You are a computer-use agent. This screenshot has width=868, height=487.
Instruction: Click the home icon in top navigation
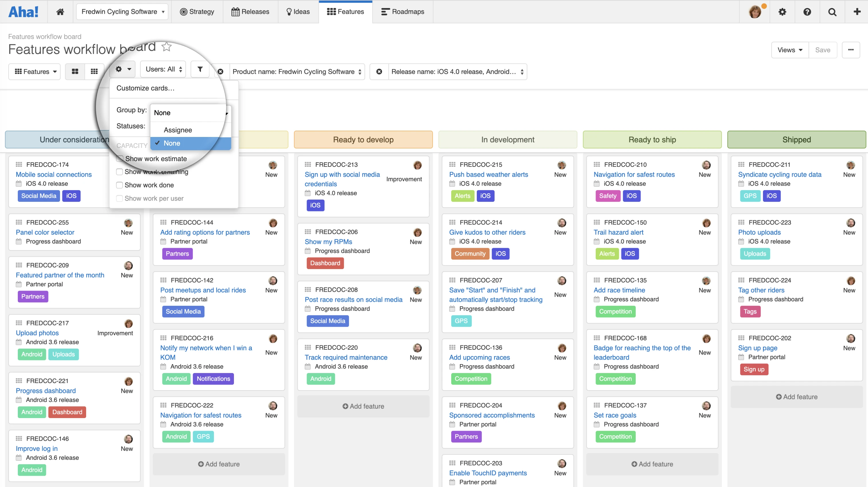pos(60,12)
